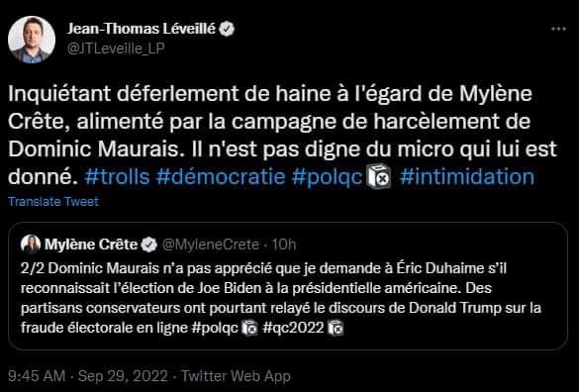Open the @JTLeveille_LP handle
This screenshot has height=392, width=579.
click(116, 49)
